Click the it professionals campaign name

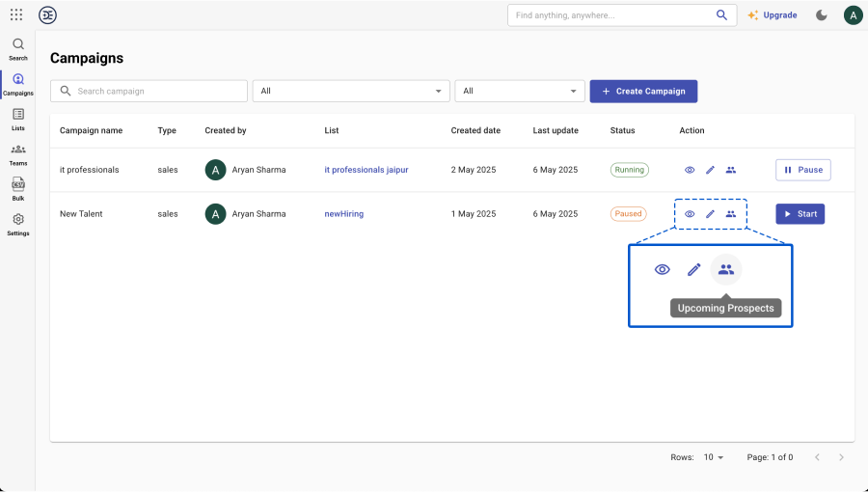coord(89,170)
